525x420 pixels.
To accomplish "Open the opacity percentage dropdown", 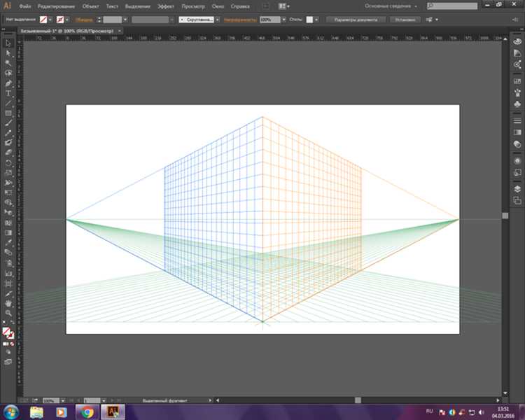I will (284, 20).
